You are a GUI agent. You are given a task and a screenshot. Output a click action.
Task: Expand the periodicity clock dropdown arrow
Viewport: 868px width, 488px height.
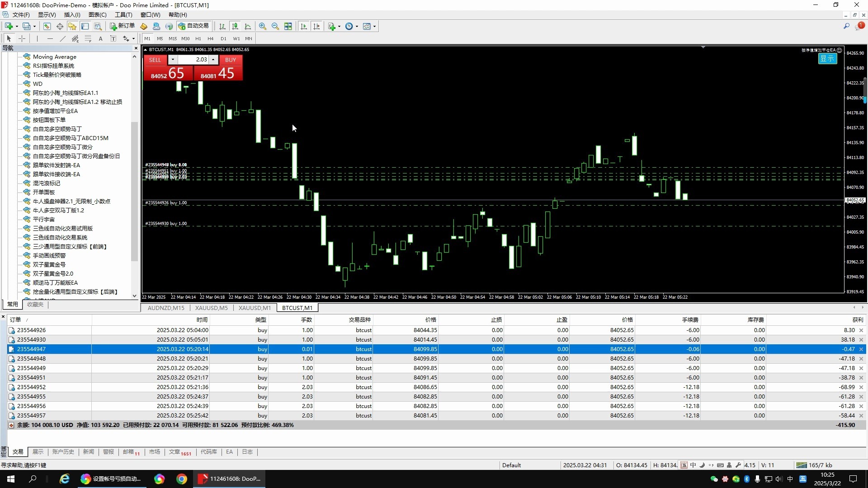pos(357,26)
